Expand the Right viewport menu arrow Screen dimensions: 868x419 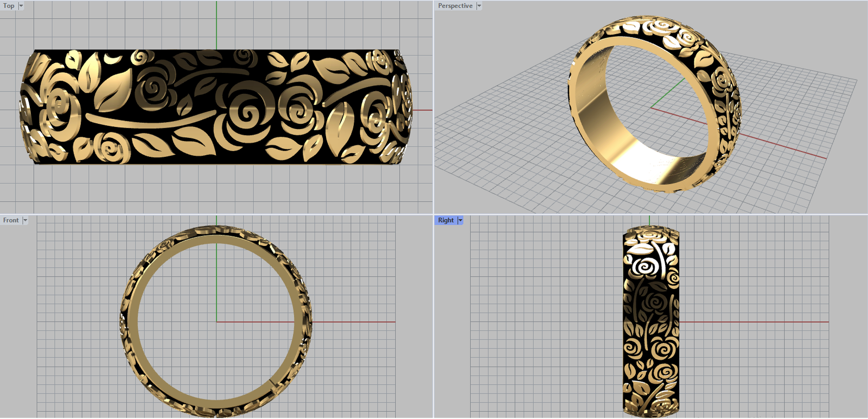click(461, 220)
